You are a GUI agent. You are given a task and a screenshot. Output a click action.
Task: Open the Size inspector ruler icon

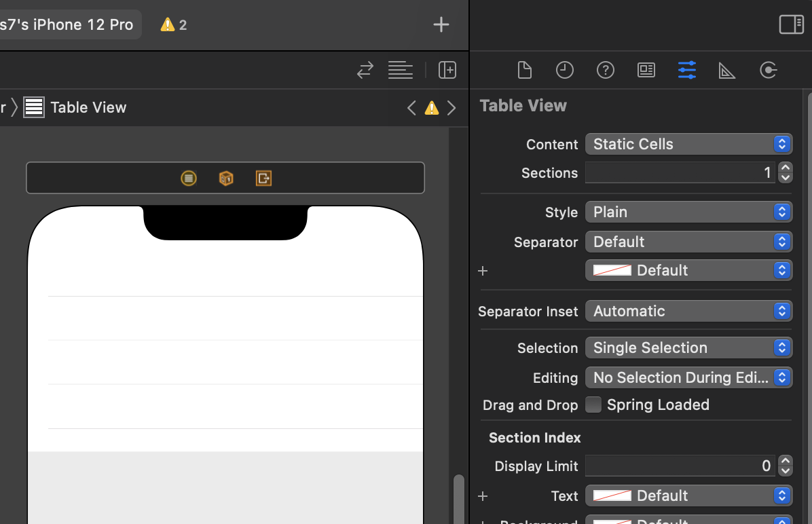[727, 70]
